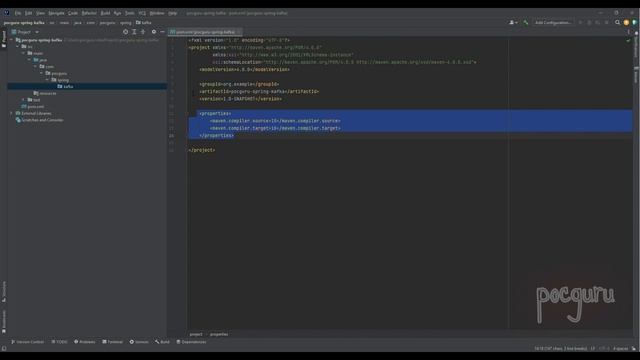The image size is (640, 360).
Task: Click the cursor position status indicator
Action: (560, 349)
